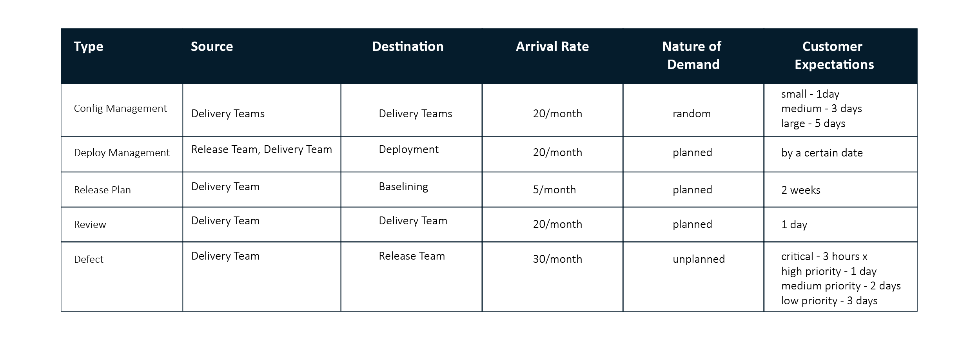Click the Customer Expectations header
This screenshot has width=980, height=340.
(834, 55)
